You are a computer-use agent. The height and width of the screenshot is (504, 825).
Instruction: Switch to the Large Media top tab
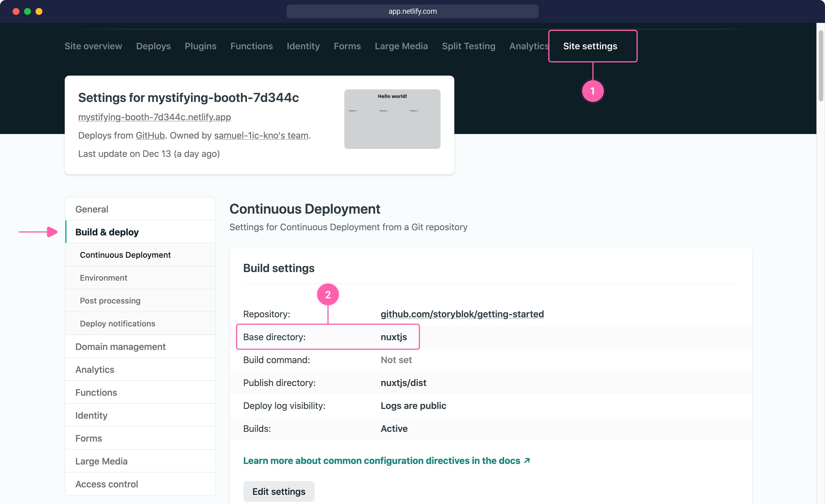401,46
